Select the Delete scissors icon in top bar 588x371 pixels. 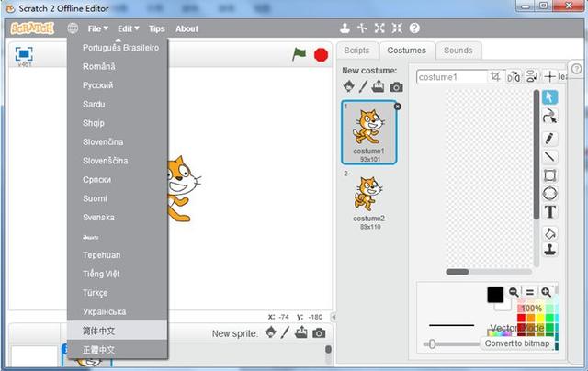(362, 28)
